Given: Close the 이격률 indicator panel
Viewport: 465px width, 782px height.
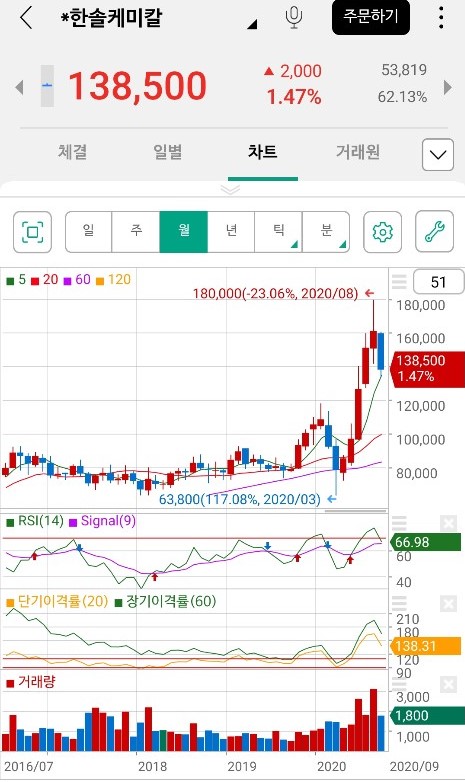Looking at the screenshot, I should [x=449, y=603].
